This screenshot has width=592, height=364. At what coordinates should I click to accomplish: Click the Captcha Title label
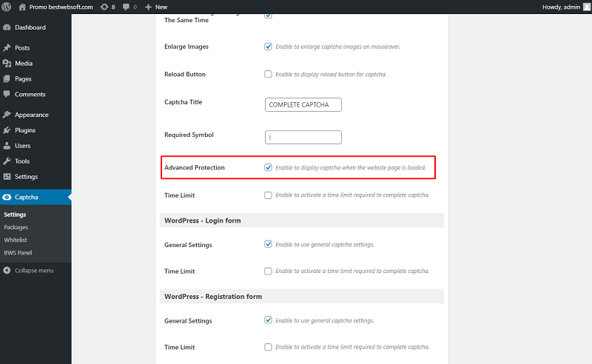tap(183, 102)
